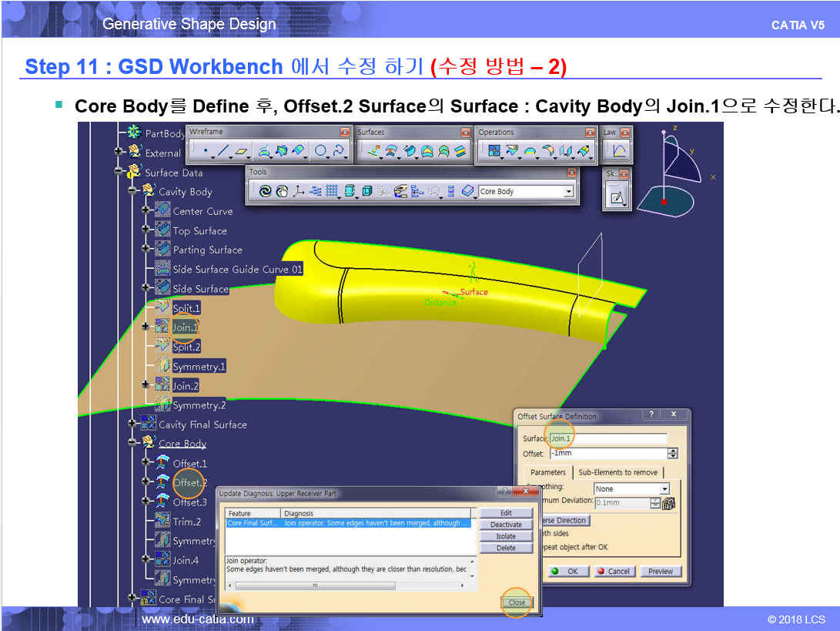The height and width of the screenshot is (631, 840).
Task: Select the Point tool in Wireframe toolbar
Action: click(x=206, y=151)
